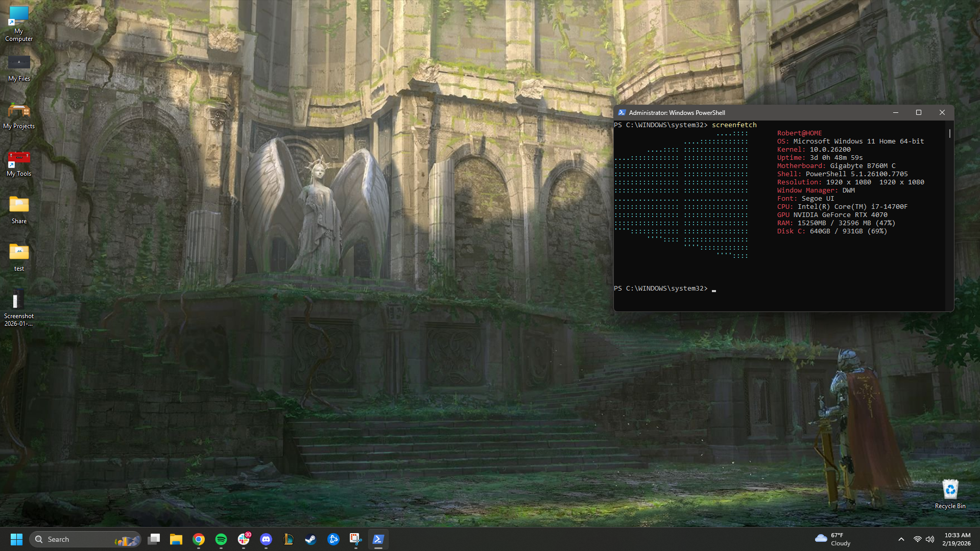Minimize the PowerShell window
The width and height of the screenshot is (980, 551).
(x=895, y=112)
